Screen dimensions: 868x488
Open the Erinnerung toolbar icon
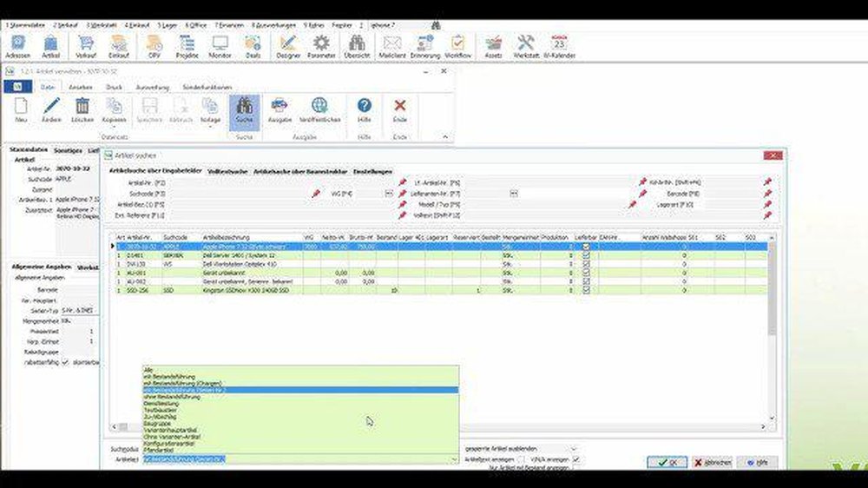425,47
